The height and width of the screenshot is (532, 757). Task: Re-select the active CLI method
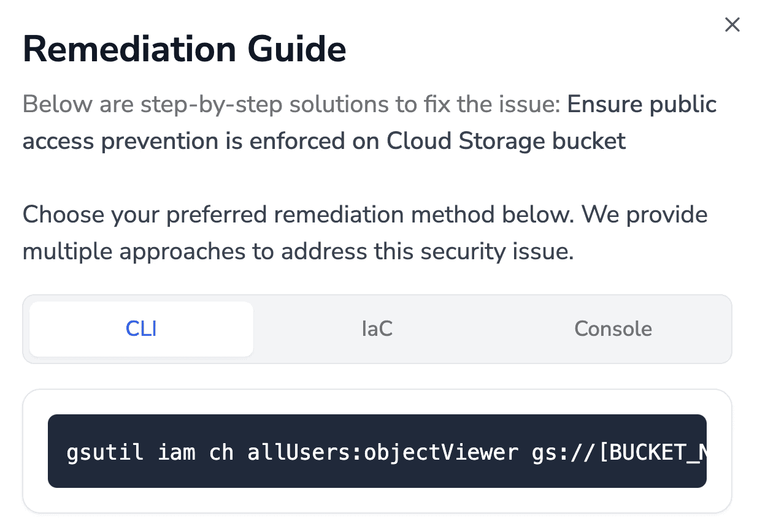click(140, 329)
